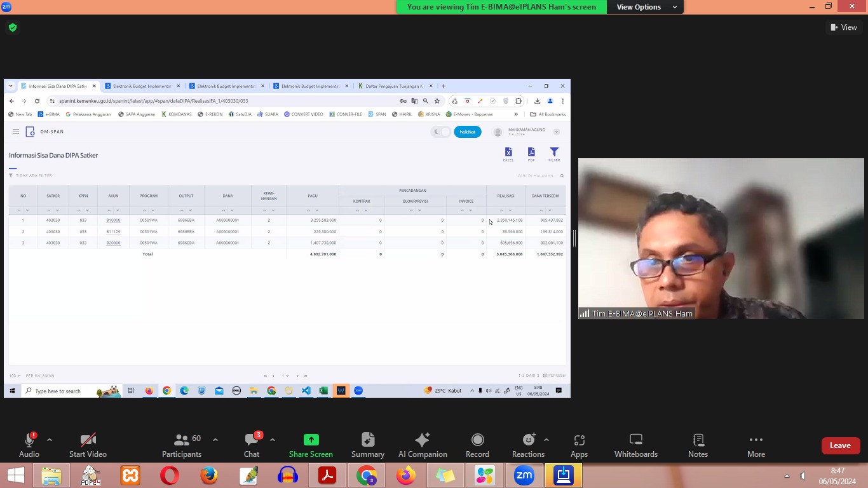868x488 pixels.
Task: Click the shared browser address bar URL
Action: [x=154, y=101]
